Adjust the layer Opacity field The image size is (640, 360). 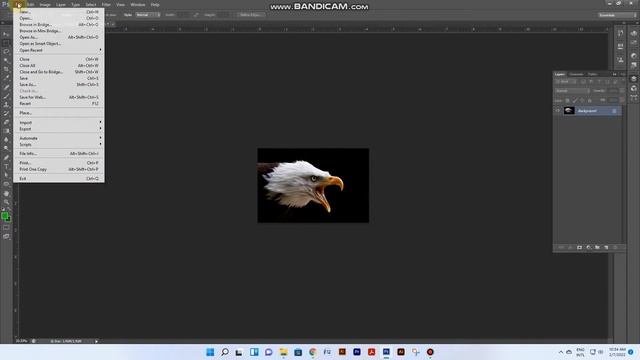[613, 91]
